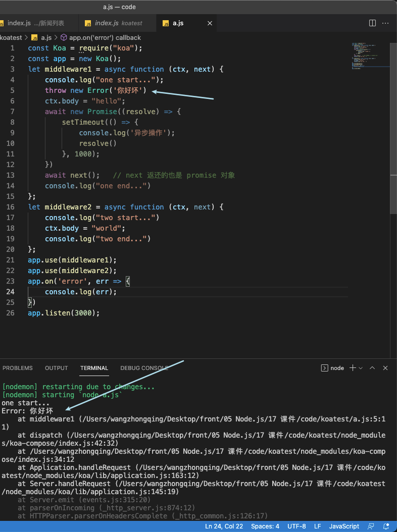Change end of line sequence LF
This screenshot has height=532, width=397.
coord(318,526)
